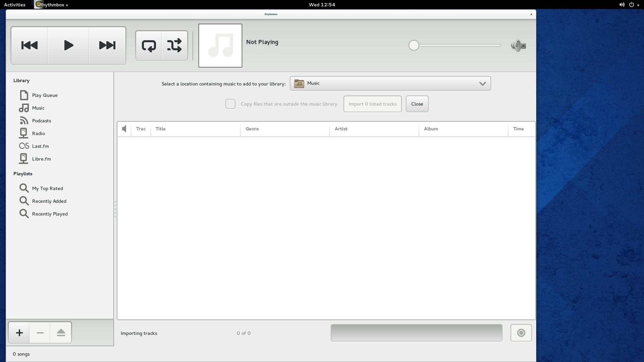Image resolution: width=644 pixels, height=362 pixels.
Task: Click Recently Played search icon
Action: 24,214
